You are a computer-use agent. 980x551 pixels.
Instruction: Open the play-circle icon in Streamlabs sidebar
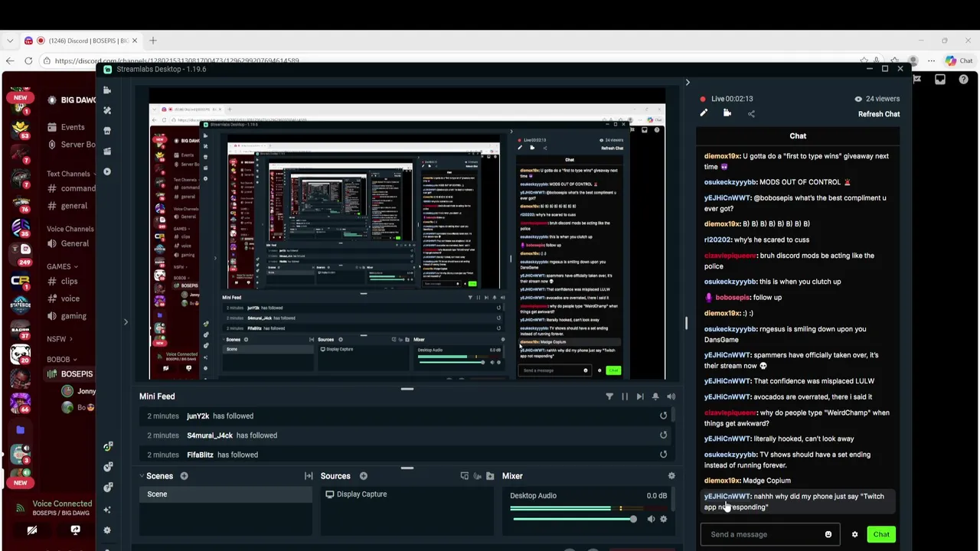(x=107, y=171)
